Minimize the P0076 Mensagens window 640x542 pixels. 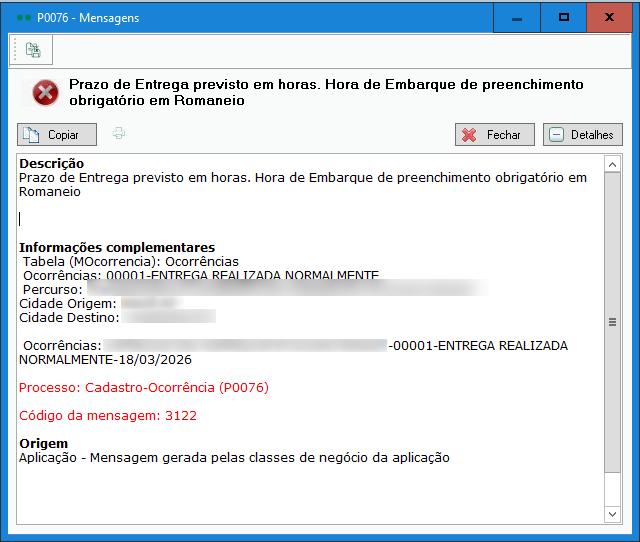(517, 18)
